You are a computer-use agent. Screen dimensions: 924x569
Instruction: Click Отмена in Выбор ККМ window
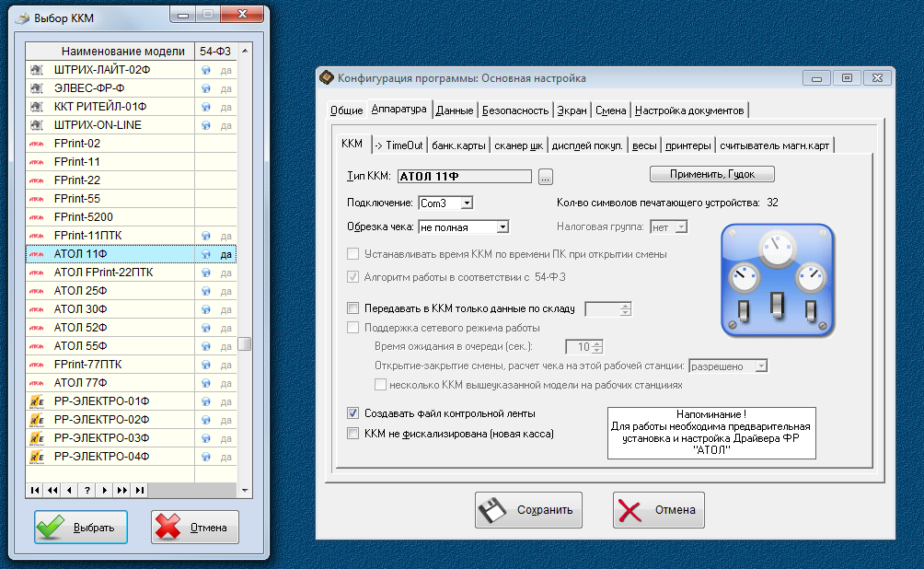(195, 528)
